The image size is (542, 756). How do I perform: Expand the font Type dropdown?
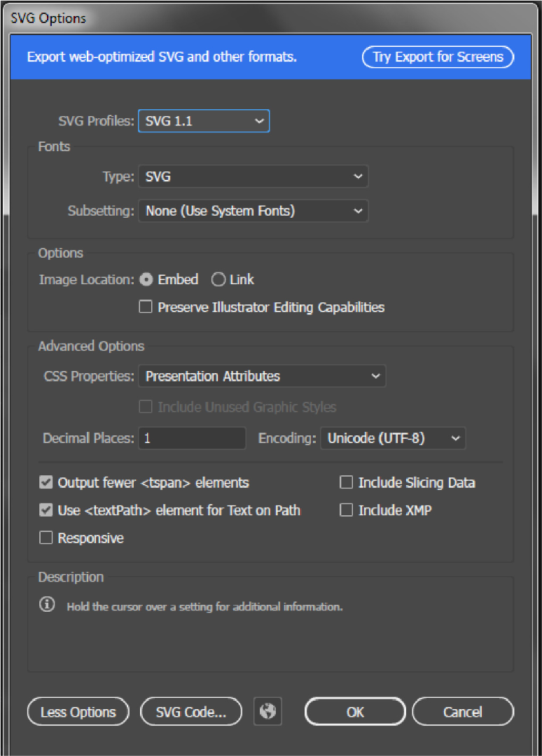[x=253, y=176]
